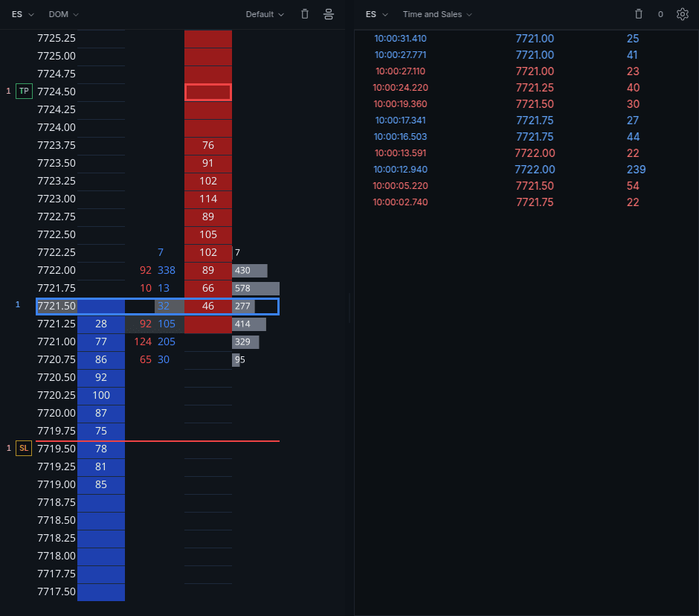The width and height of the screenshot is (699, 616).
Task: Click the bid cell 85 at 7719.00
Action: (x=101, y=484)
